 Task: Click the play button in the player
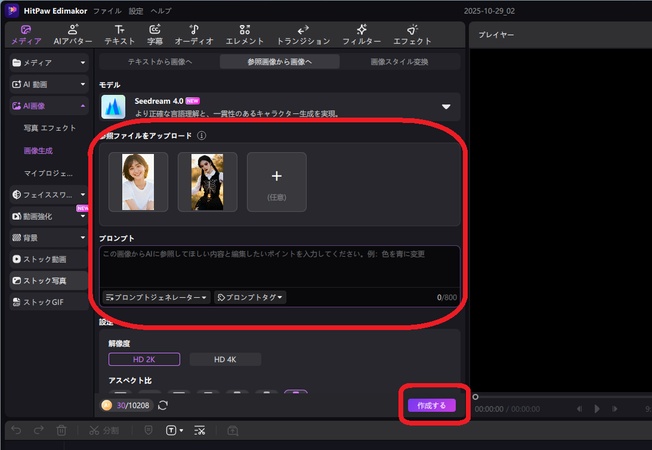597,409
